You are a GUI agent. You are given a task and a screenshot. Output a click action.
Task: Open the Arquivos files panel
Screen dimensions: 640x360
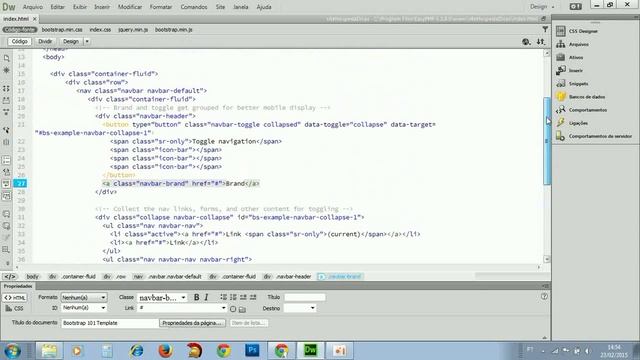pyautogui.click(x=573, y=44)
